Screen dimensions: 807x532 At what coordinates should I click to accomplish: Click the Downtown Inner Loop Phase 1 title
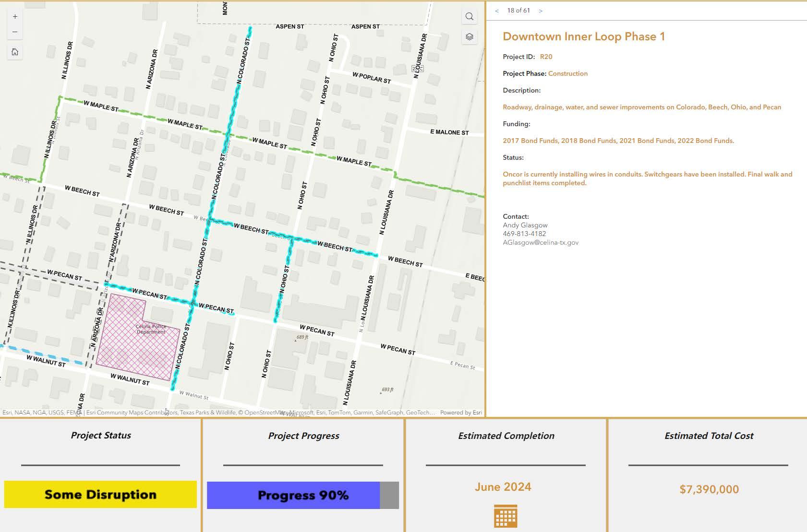tap(584, 37)
